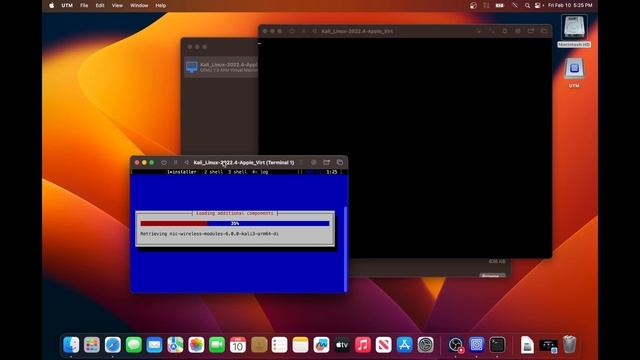Open Music from the Dock
640x360 pixels.
point(363,345)
